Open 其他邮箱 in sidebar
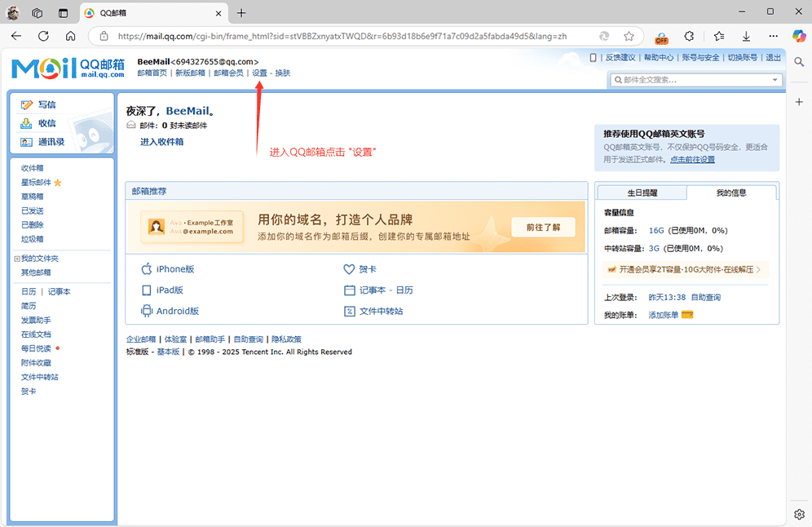Viewport: 812px width, 527px height. pos(36,272)
